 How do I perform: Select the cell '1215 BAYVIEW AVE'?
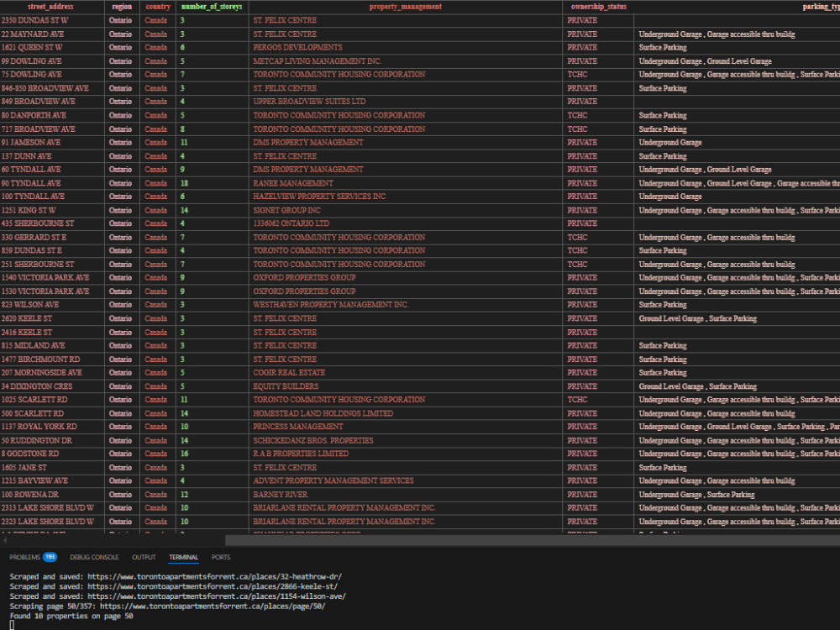[x=52, y=481]
